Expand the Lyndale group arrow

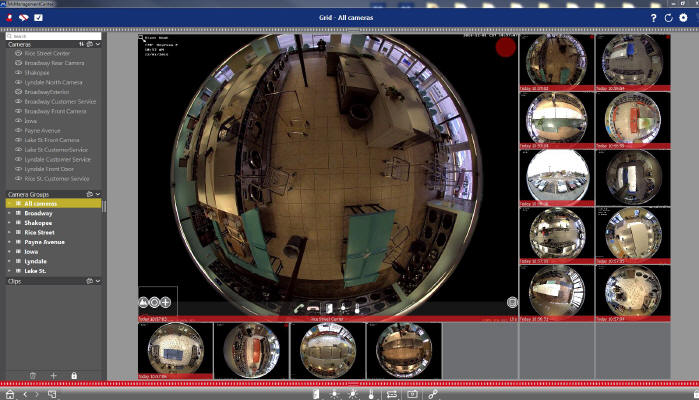9,261
